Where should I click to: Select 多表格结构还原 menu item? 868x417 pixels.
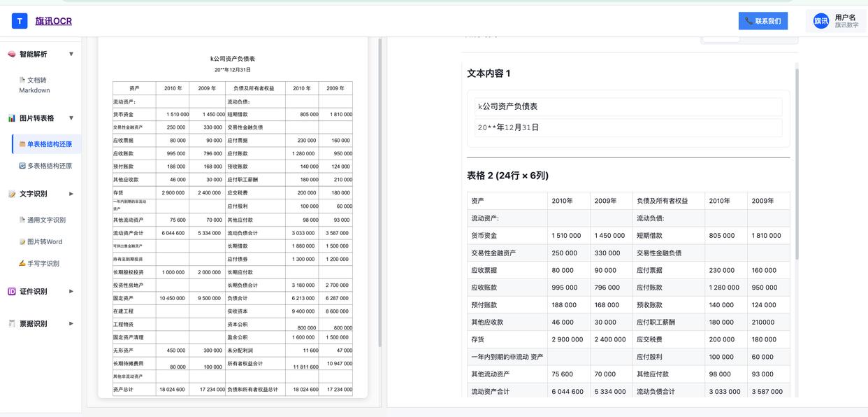tap(47, 166)
